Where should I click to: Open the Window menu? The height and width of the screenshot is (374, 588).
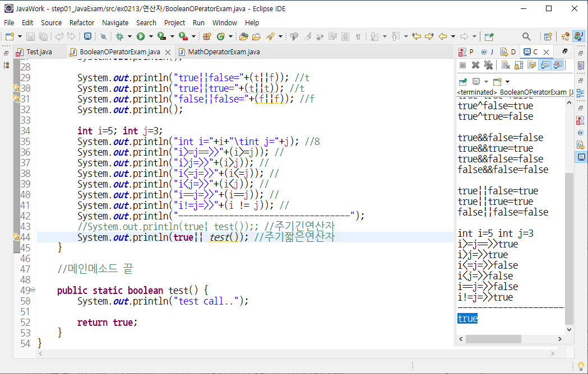click(x=225, y=22)
